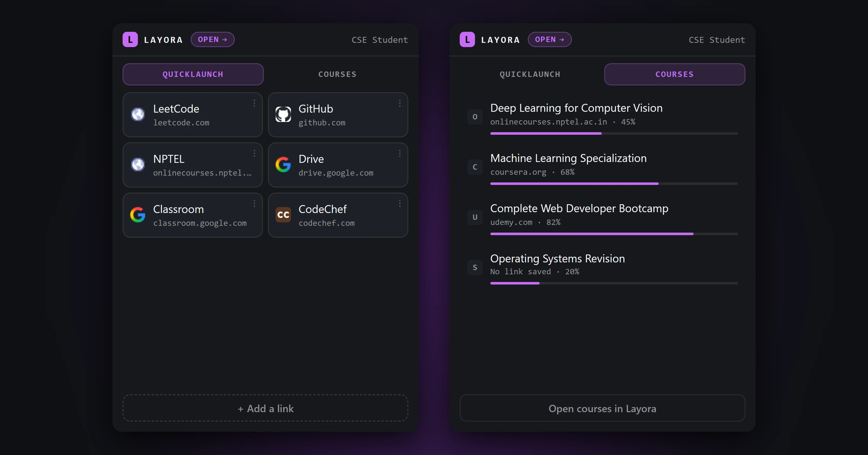Open Complete Web Developer Bootcamp title

point(579,208)
